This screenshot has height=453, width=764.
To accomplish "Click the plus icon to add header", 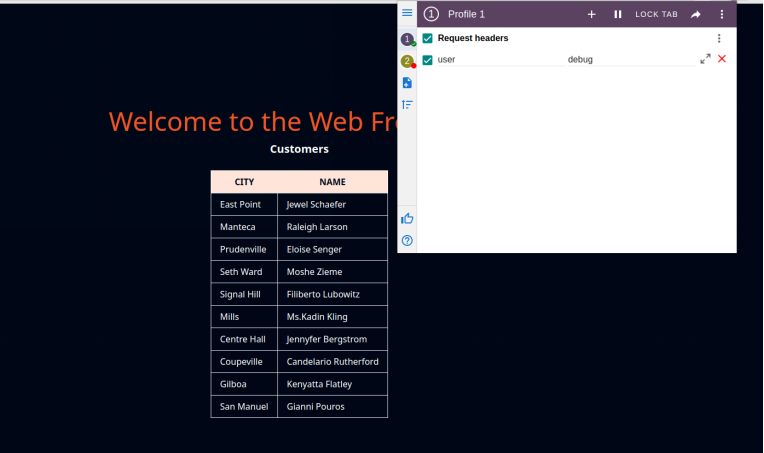I will [592, 14].
